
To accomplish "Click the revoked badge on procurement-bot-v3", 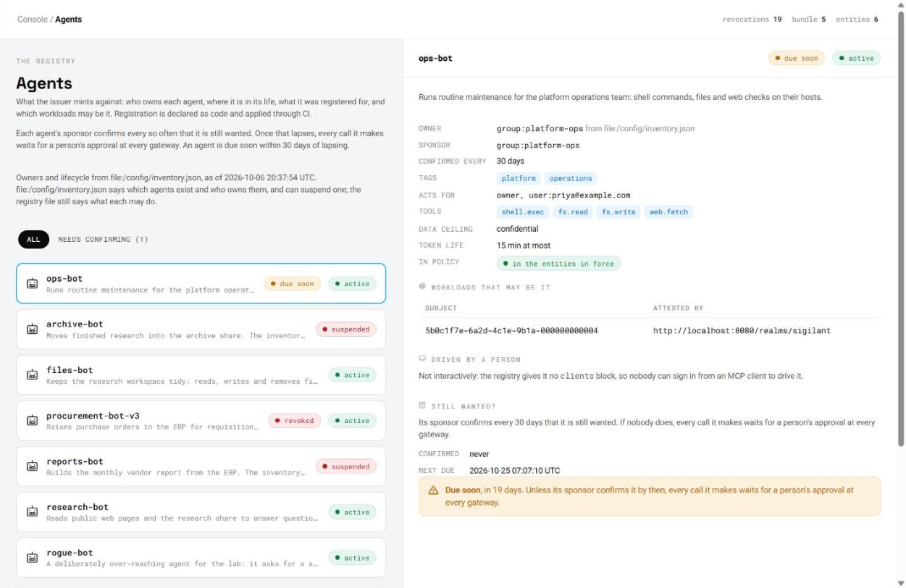I will click(x=295, y=421).
